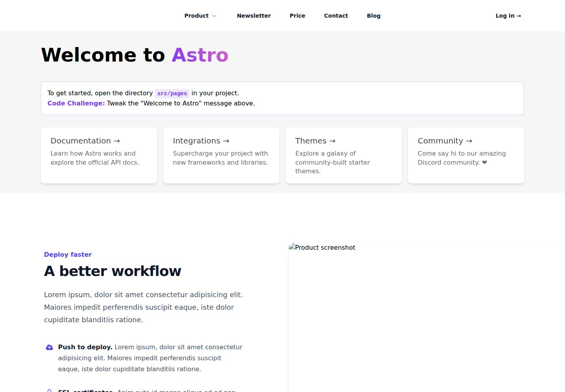Click the cloud upload icon beside Push to deploy
Image resolution: width=565 pixels, height=392 pixels.
[49, 347]
